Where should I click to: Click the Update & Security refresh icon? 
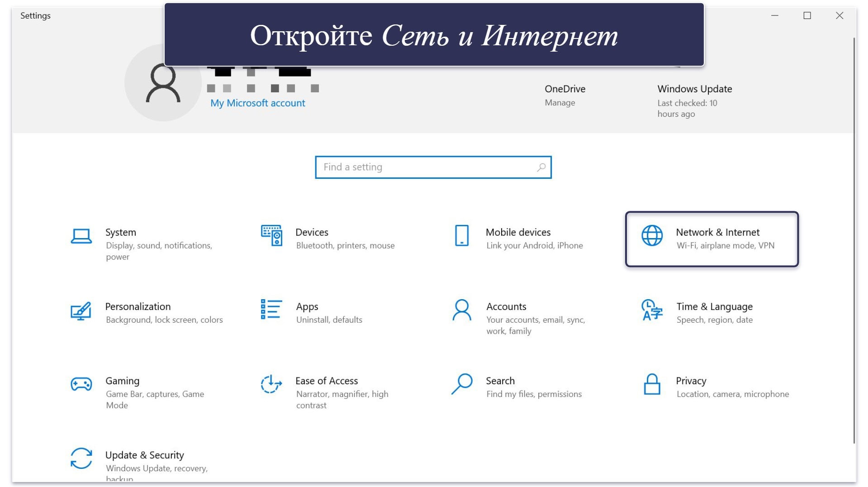click(81, 458)
